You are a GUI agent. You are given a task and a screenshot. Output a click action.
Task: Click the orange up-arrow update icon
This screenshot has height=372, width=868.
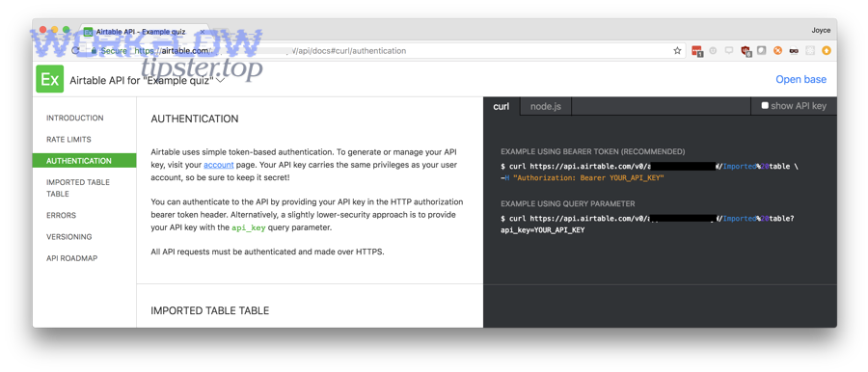[827, 50]
